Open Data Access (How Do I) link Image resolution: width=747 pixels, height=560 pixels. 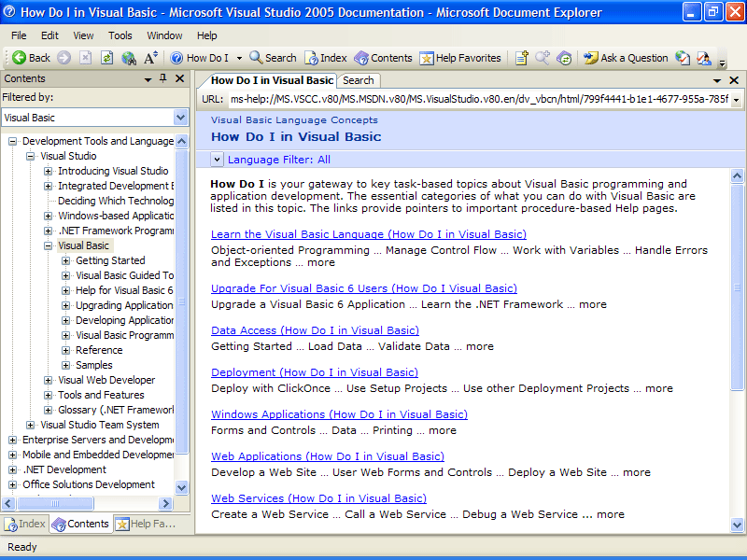[315, 330]
